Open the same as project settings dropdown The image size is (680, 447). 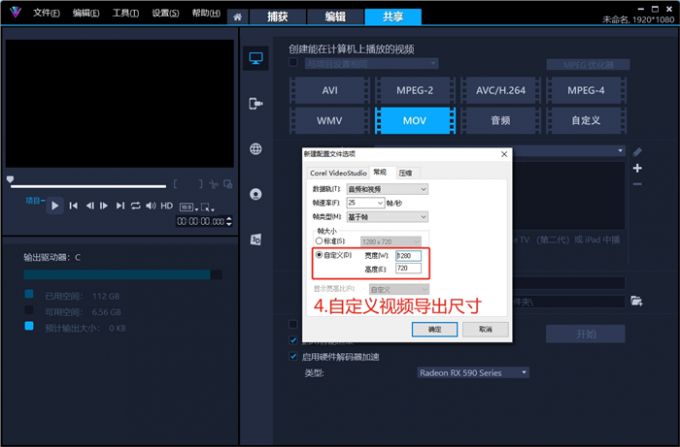point(371,64)
